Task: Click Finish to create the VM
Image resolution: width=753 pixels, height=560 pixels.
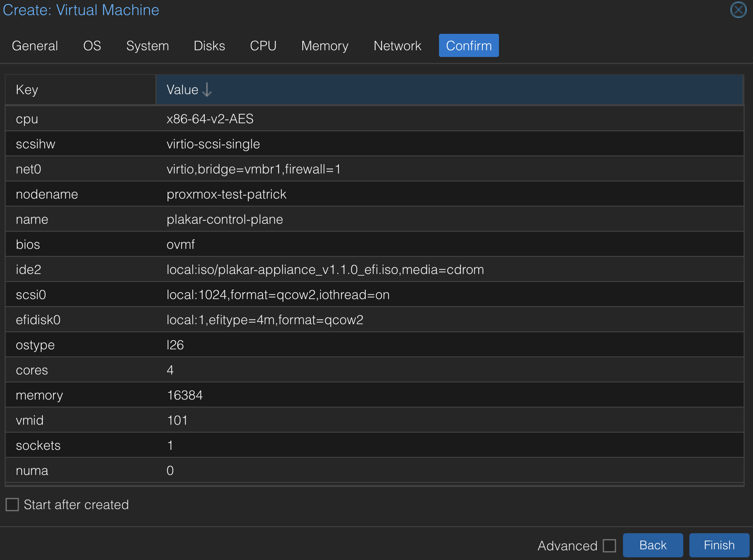Action: (x=719, y=545)
